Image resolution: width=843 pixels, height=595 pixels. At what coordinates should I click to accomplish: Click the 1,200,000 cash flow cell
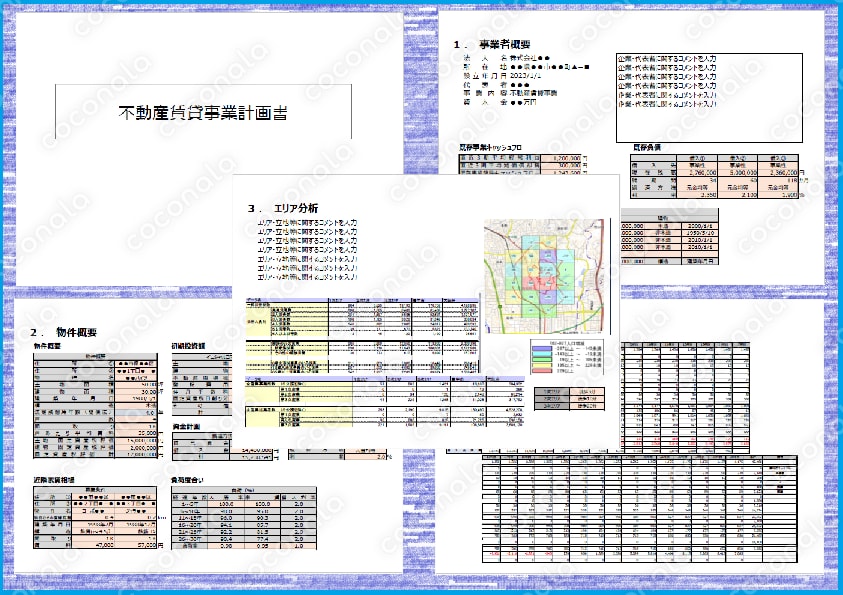(560, 159)
